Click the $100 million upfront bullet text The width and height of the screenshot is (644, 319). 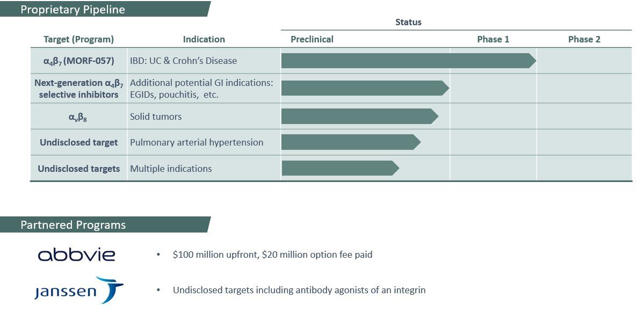coord(272,255)
